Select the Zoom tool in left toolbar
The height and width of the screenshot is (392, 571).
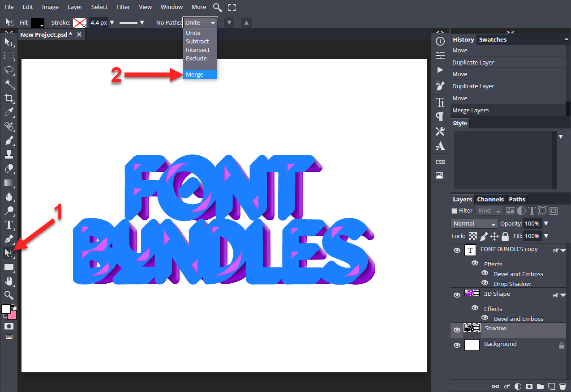point(9,295)
